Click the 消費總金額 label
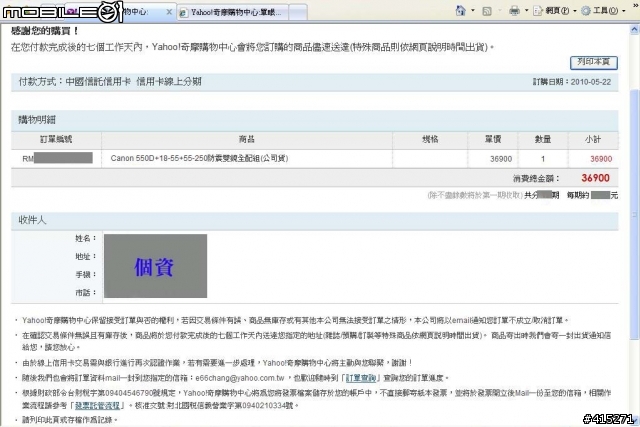Image resolution: width=640 pixels, height=427 pixels. (x=536, y=178)
